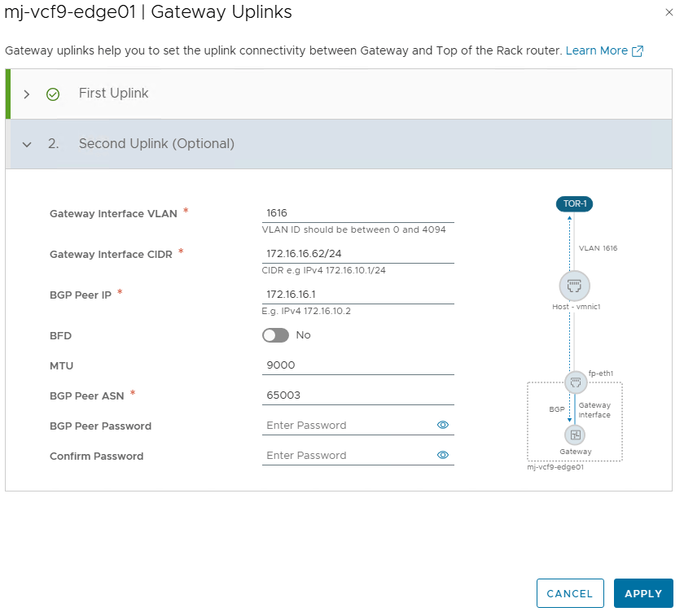
Task: Click the BGP label in the diagram
Action: [557, 409]
